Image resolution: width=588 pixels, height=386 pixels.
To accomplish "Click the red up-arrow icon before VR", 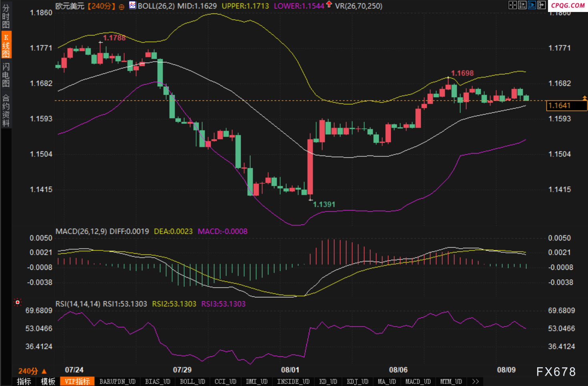I will [x=329, y=4].
